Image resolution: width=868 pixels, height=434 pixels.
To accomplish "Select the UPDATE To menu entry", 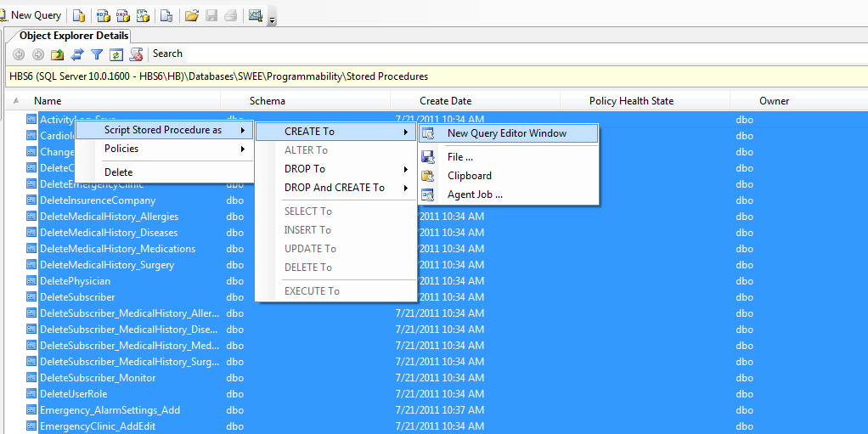I will [335, 249].
